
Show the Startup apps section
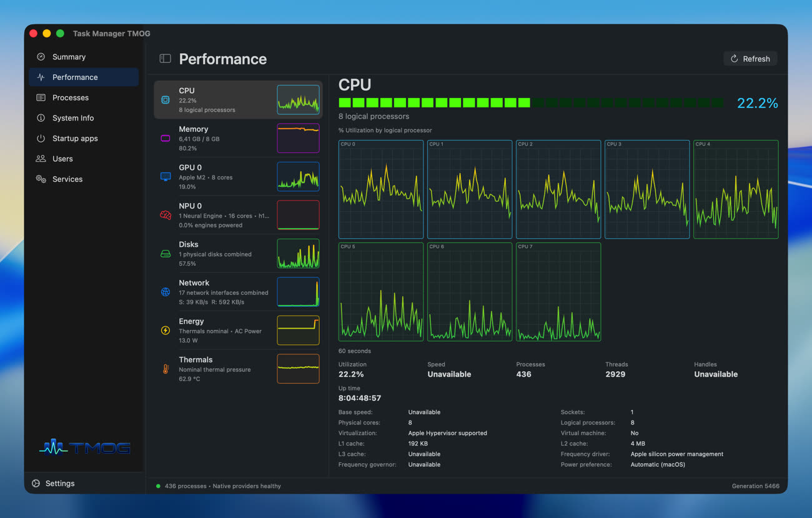pos(84,138)
